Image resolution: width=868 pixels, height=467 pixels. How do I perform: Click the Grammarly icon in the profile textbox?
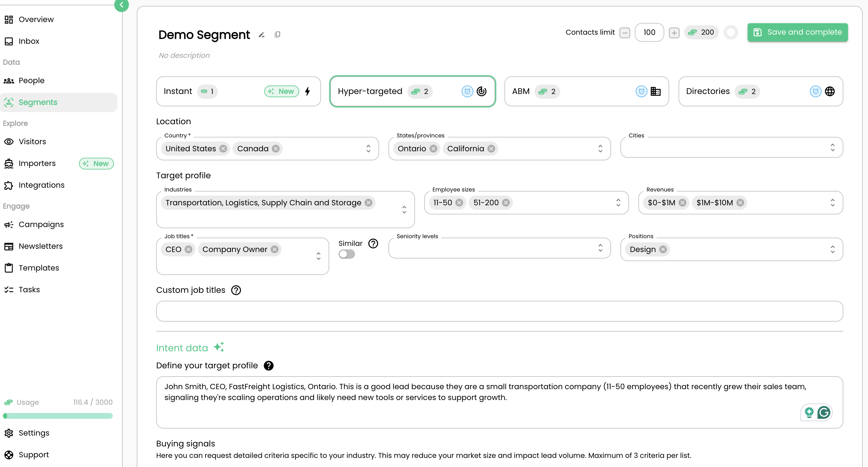coord(824,412)
